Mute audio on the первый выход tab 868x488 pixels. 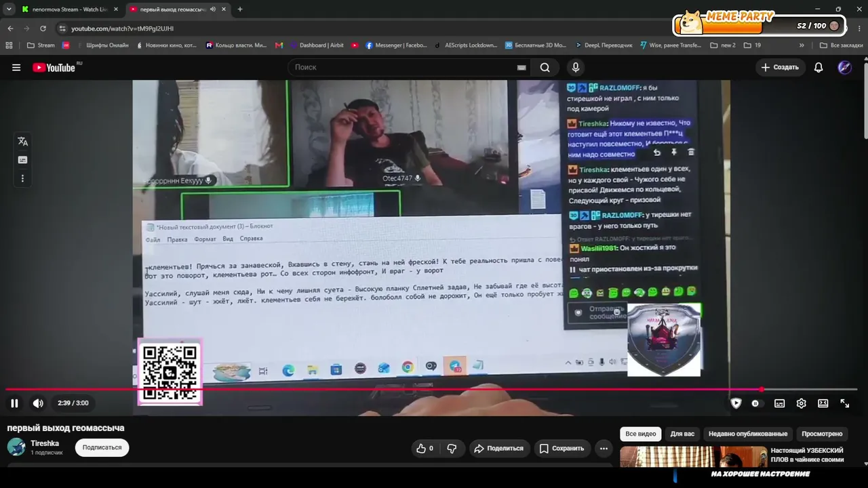213,9
